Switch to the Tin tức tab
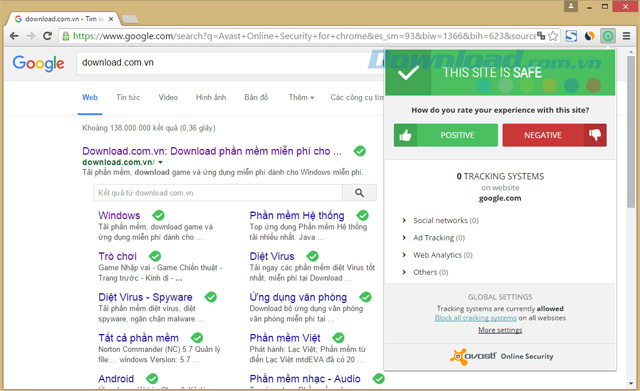Image resolution: width=640 pixels, height=391 pixels. point(128,98)
